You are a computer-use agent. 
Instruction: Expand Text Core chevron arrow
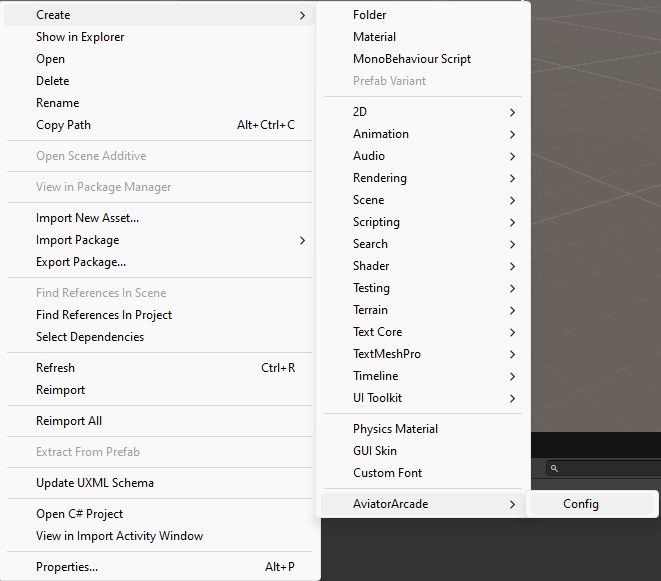click(512, 332)
